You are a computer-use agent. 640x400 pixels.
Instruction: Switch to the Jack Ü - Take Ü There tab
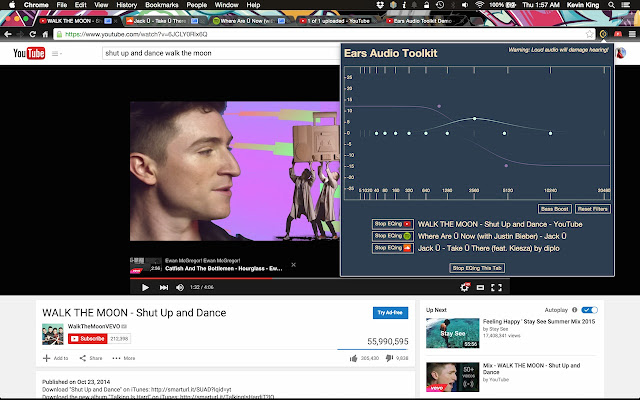click(161, 21)
